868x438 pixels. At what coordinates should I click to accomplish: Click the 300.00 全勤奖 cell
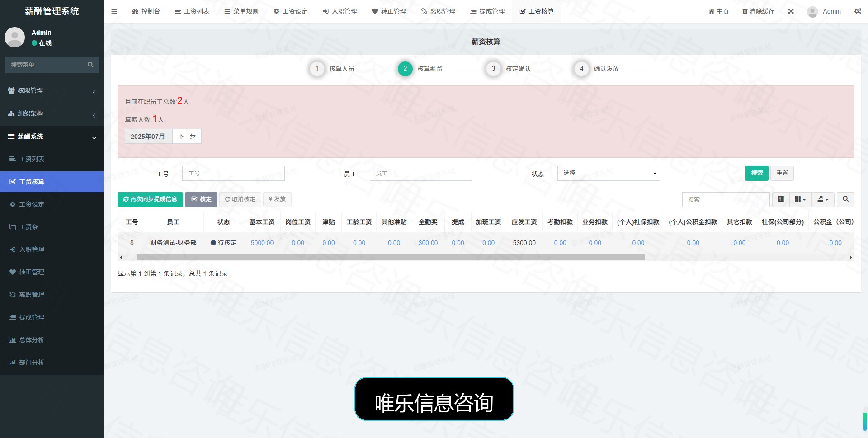click(428, 243)
